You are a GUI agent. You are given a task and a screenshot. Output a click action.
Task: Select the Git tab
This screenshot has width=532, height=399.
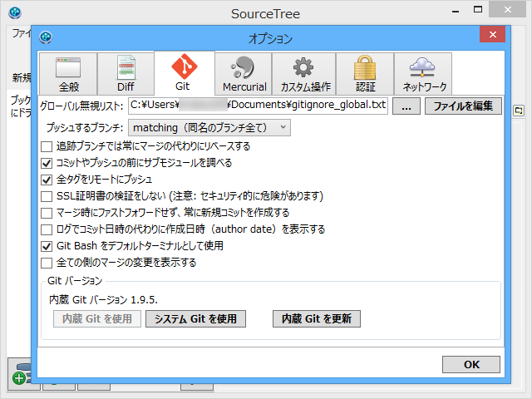click(185, 73)
